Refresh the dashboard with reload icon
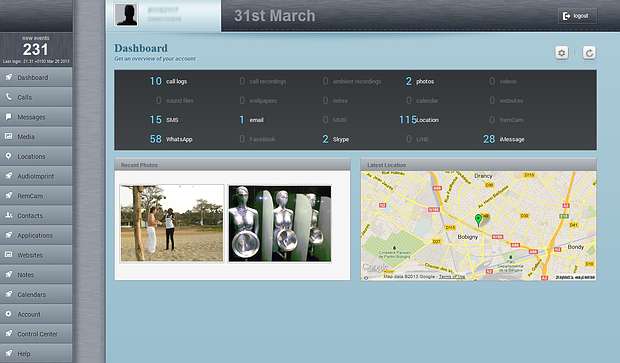Image resolution: width=620 pixels, height=363 pixels. (589, 53)
